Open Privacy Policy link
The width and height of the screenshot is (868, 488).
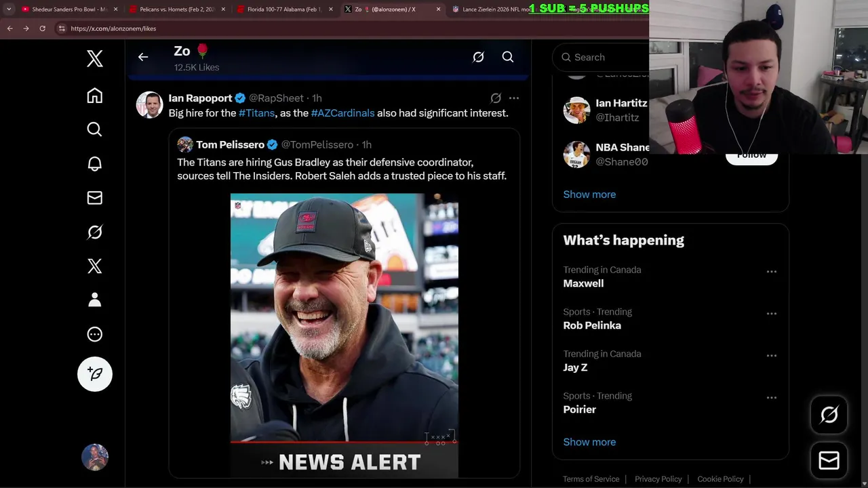(x=658, y=479)
